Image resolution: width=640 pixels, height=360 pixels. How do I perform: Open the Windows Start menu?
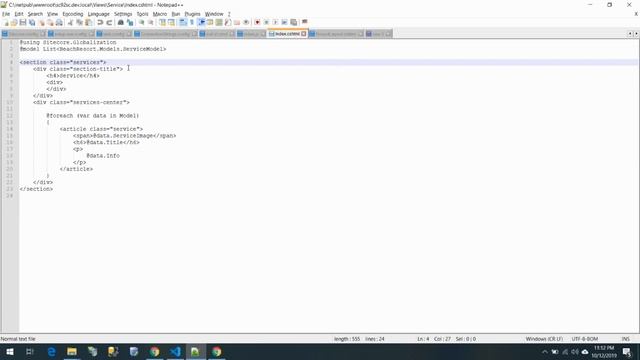9,352
